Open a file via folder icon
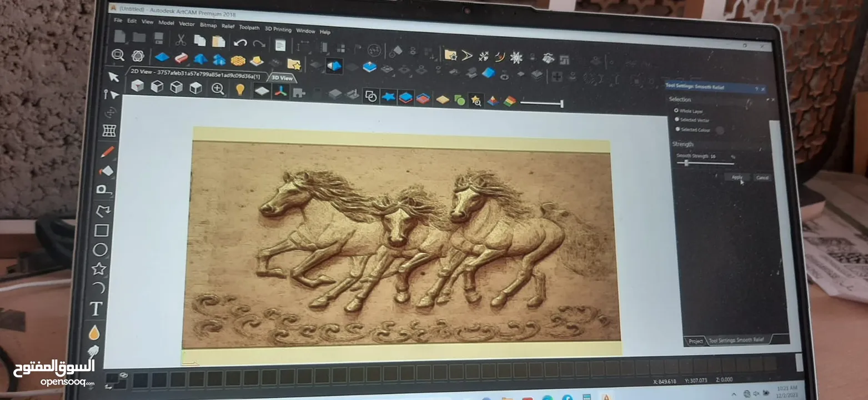Screen dimensions: 868x400 139,37
